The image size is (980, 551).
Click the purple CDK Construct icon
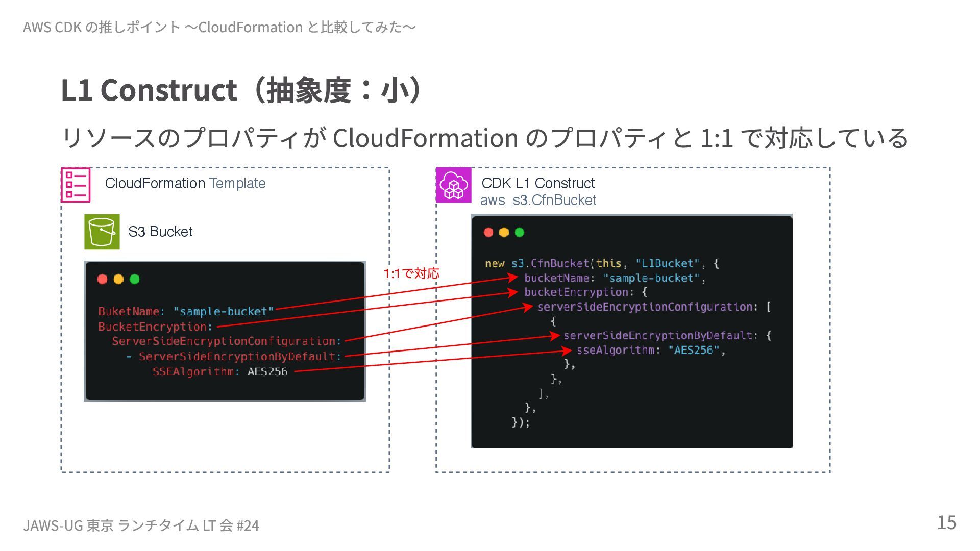point(454,185)
